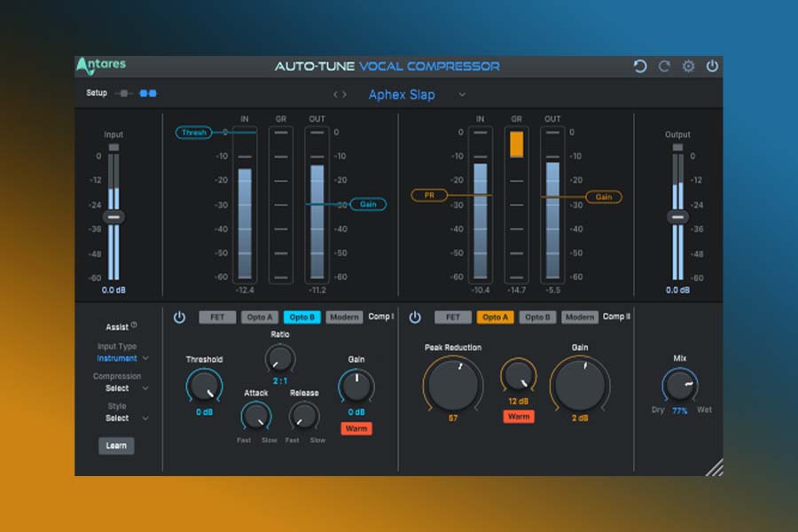The image size is (798, 532).
Task: Click the Input 0.0 dB value
Action: click(x=113, y=290)
